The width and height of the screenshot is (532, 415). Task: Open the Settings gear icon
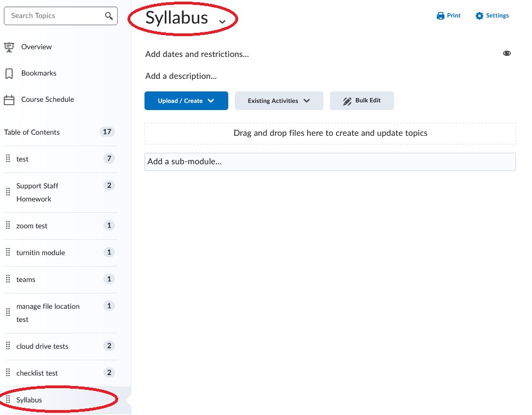click(478, 15)
